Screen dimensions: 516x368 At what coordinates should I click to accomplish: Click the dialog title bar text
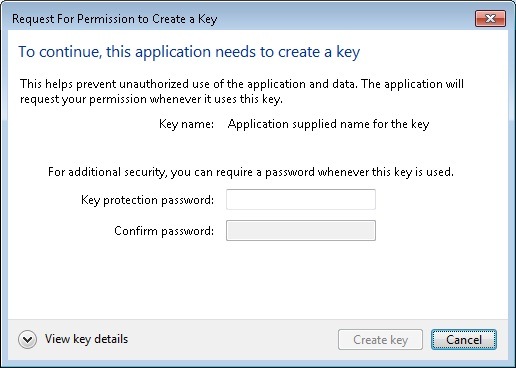point(115,19)
